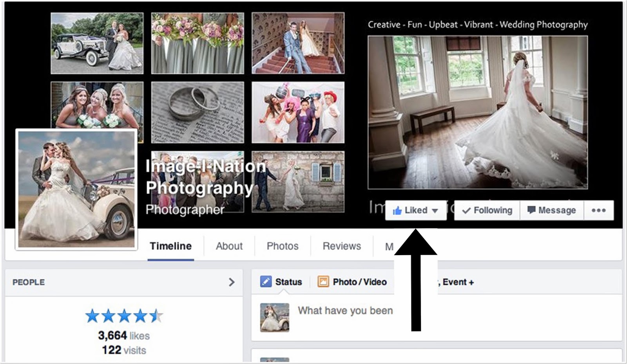627x364 pixels.
Task: Open the 3,664 likes count
Action: (124, 336)
